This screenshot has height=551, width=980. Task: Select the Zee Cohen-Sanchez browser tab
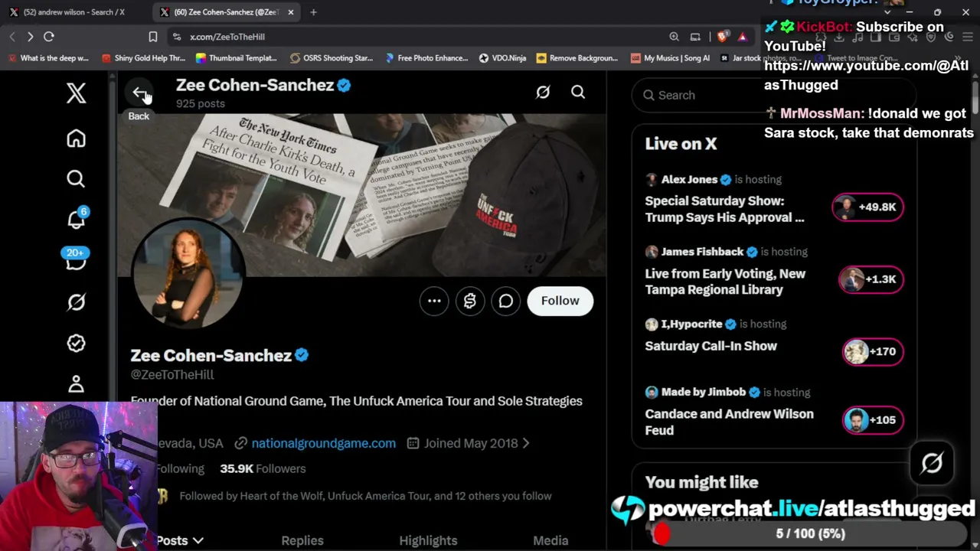(227, 12)
